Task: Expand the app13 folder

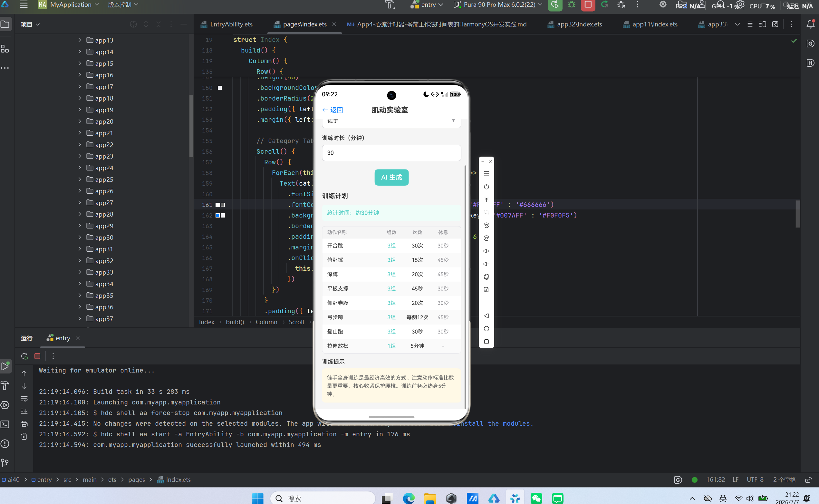Action: click(80, 40)
